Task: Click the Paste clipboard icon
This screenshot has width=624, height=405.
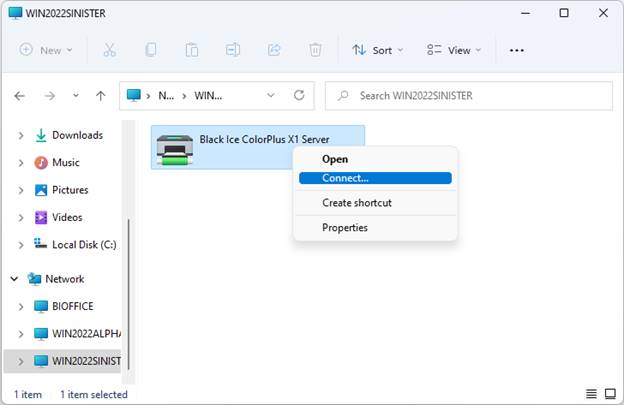Action: [x=191, y=50]
